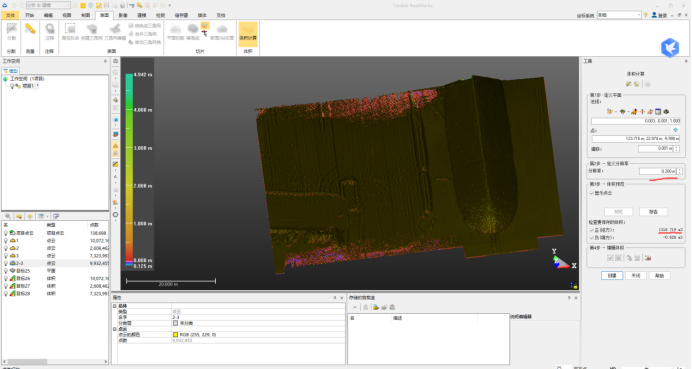Click the Close button in tool panel
The height and width of the screenshot is (369, 692).
[635, 275]
